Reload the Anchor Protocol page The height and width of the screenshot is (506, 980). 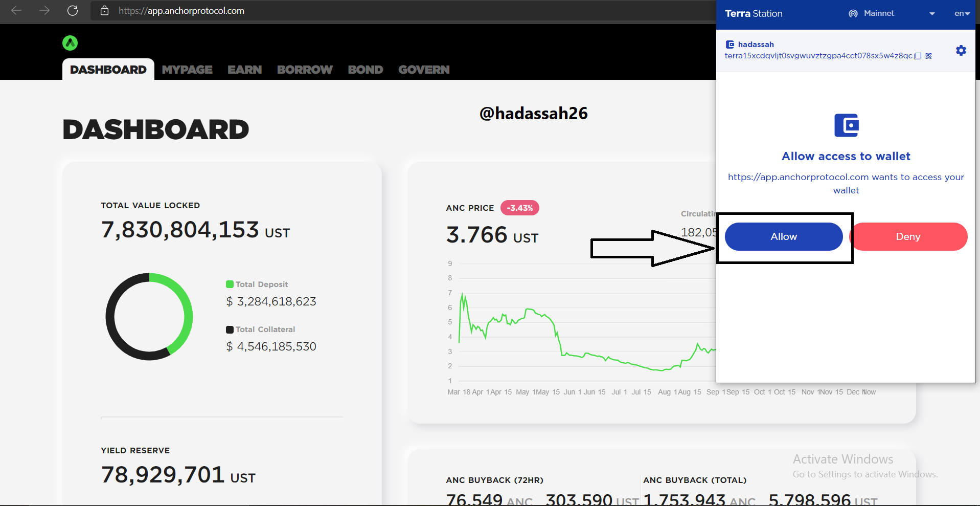point(73,11)
